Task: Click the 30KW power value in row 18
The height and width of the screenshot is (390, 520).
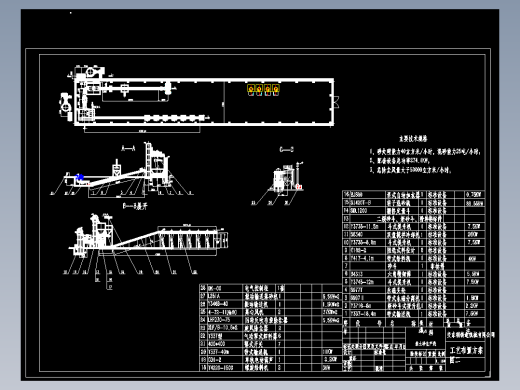Action: 327,368
